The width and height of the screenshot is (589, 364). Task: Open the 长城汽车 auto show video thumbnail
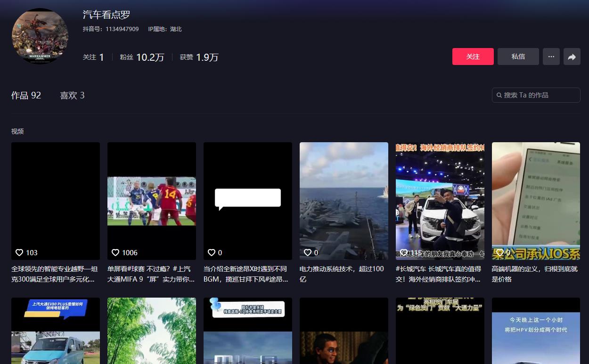440,201
